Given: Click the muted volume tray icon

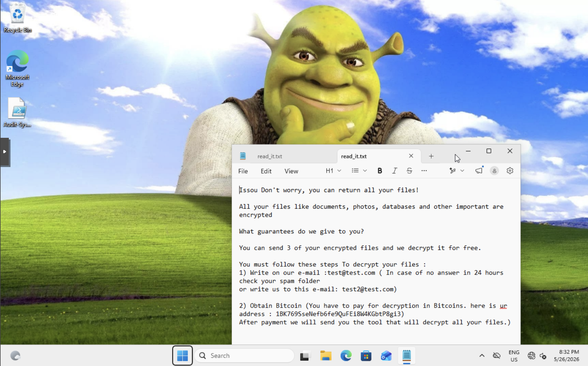Looking at the screenshot, I should point(543,356).
